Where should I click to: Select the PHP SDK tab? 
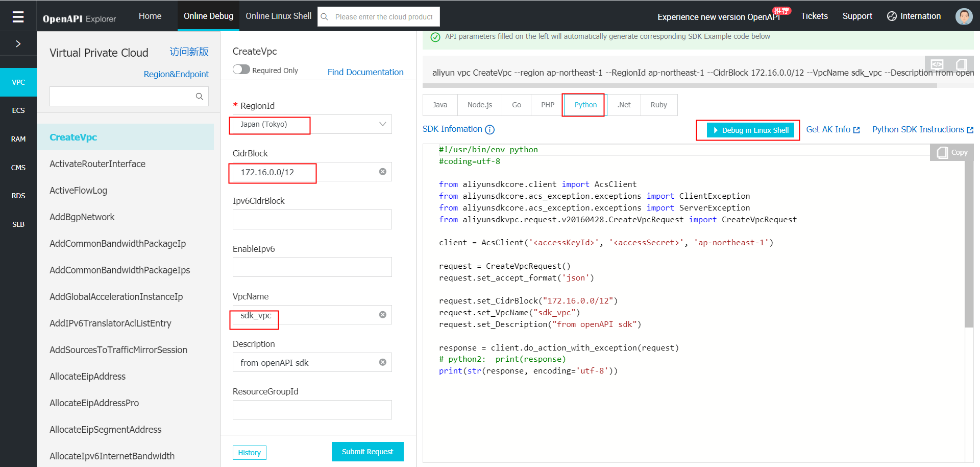coord(548,105)
